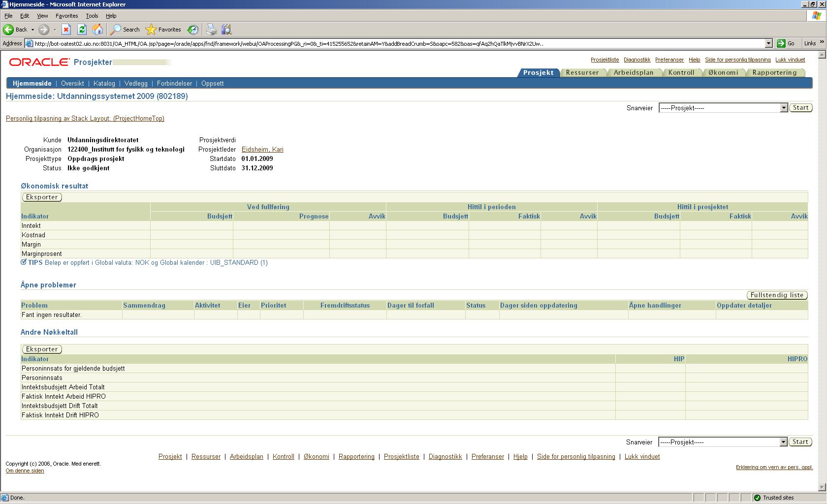
Task: Expand the Address bar URL dropdown
Action: tap(769, 43)
